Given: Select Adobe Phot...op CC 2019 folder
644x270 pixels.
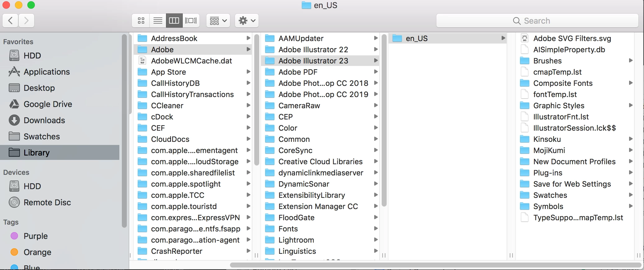Looking at the screenshot, I should pyautogui.click(x=320, y=94).
